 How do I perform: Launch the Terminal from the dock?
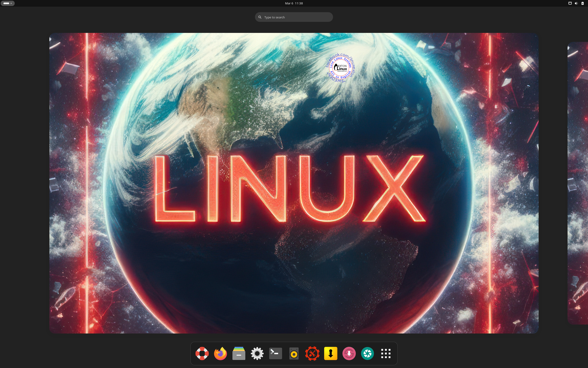click(x=276, y=354)
